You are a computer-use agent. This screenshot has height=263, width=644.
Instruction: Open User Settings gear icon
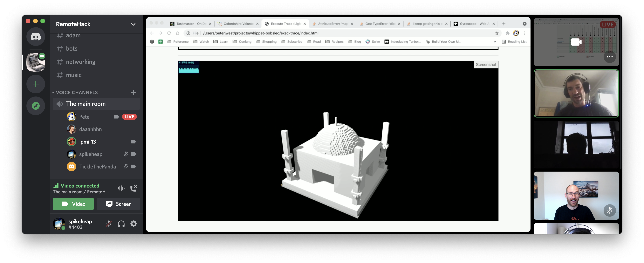click(134, 224)
